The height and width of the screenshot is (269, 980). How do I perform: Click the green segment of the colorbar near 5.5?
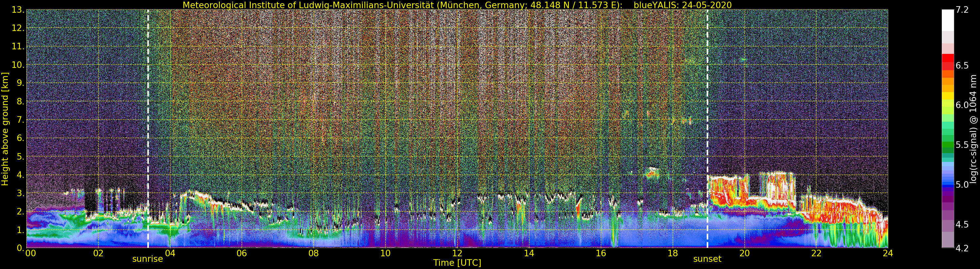(948, 145)
